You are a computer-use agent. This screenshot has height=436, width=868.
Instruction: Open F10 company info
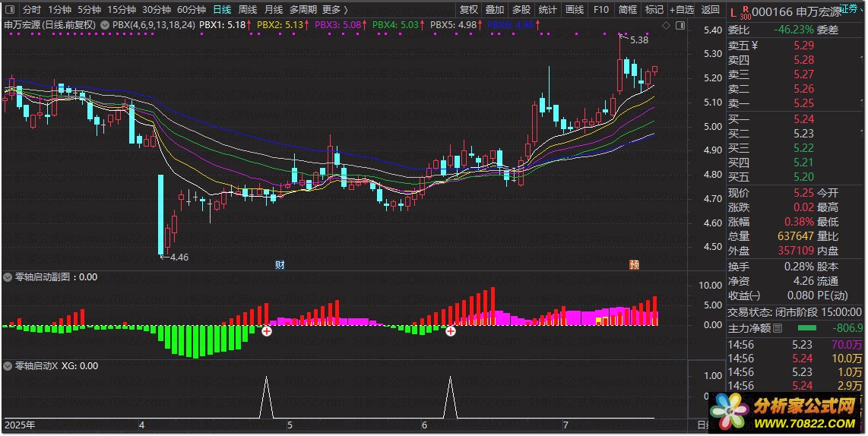tap(601, 9)
